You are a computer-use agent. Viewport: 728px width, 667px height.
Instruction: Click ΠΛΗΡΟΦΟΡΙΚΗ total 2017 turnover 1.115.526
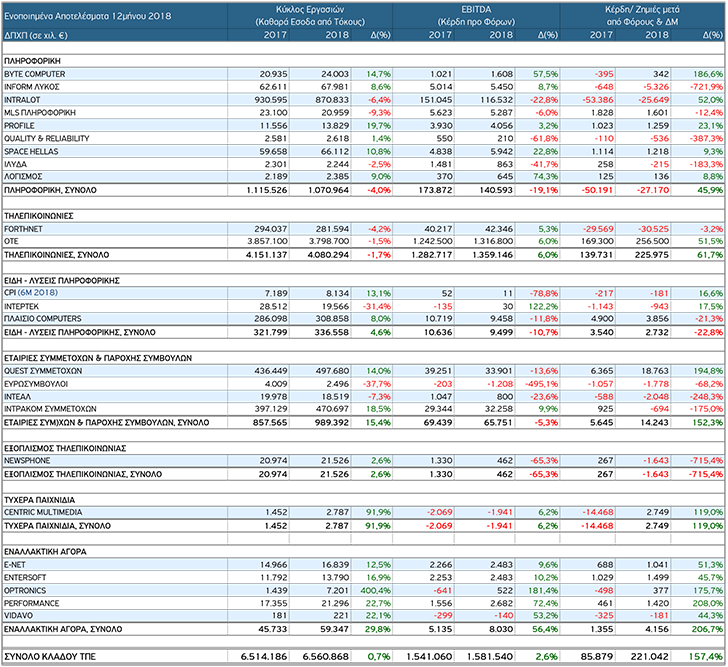pyautogui.click(x=267, y=190)
